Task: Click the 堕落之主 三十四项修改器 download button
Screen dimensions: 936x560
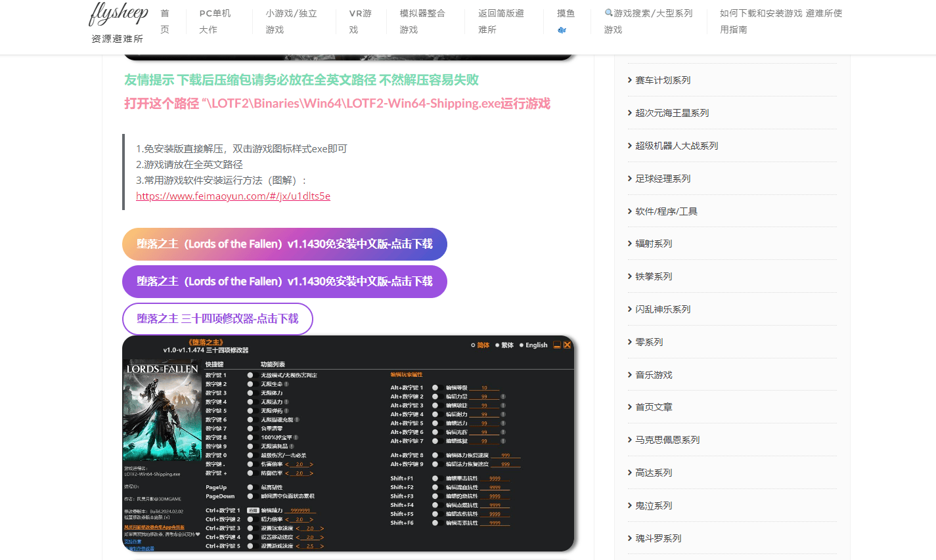Action: 217,318
